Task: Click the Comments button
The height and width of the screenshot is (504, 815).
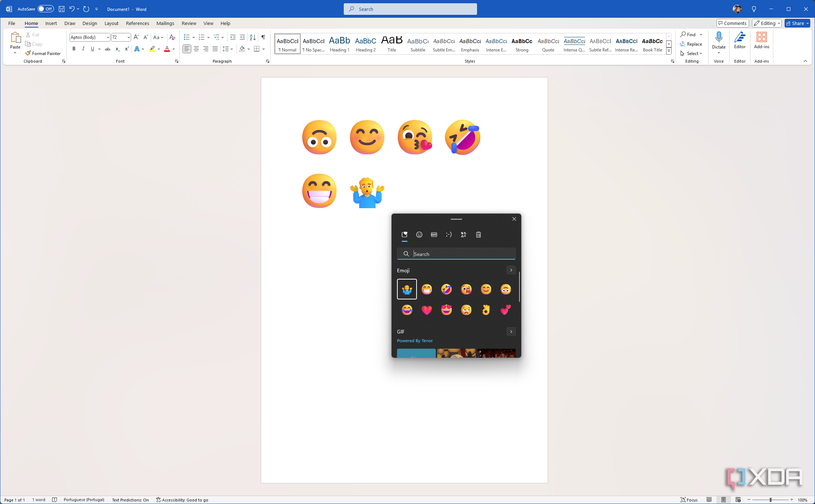Action: click(x=732, y=23)
